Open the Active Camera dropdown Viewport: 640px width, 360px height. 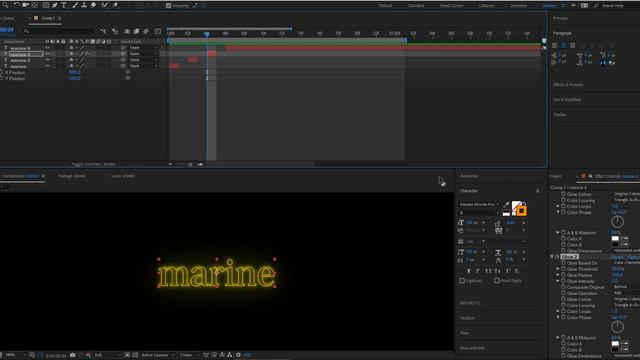tap(158, 355)
